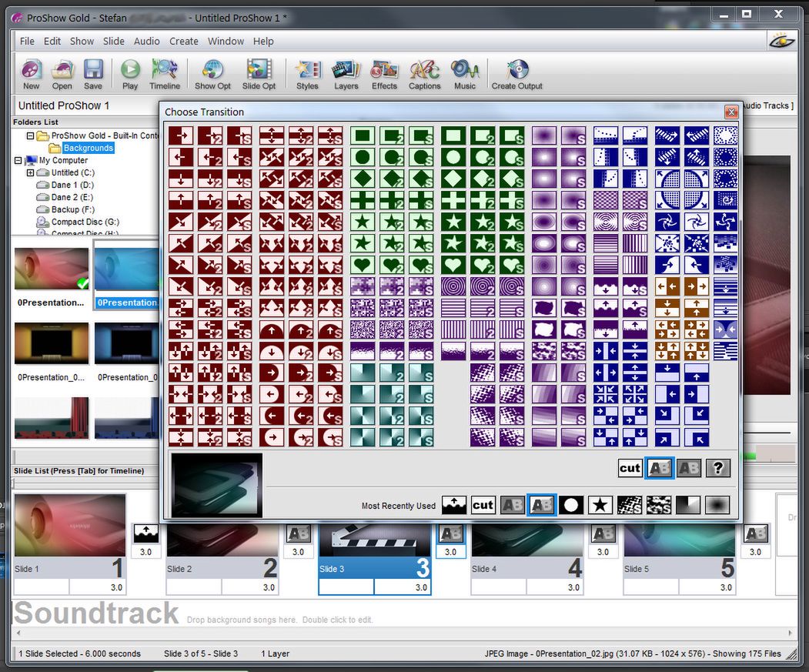Choose the first light green circle transition icon
Image resolution: width=809 pixels, height=672 pixels.
(363, 158)
